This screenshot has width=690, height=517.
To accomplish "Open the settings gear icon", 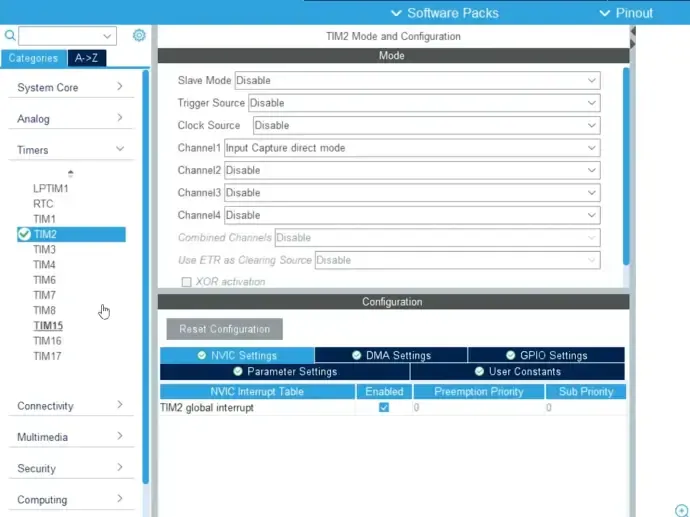I will (x=139, y=36).
